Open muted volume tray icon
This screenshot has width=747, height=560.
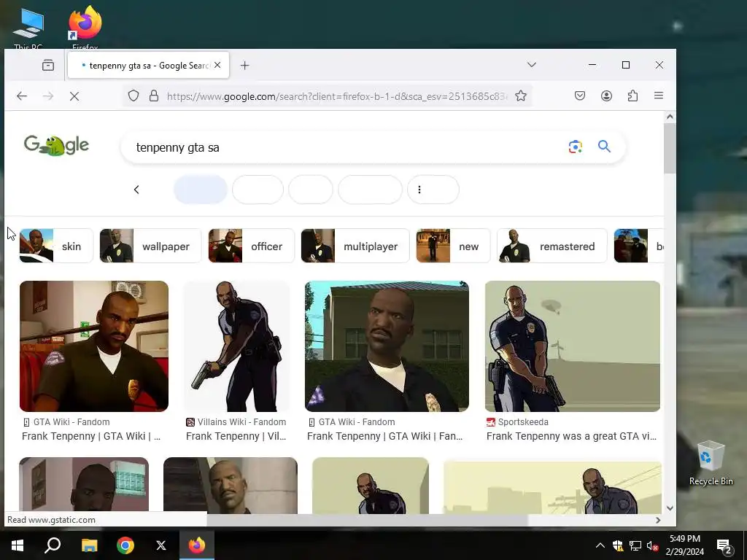[x=652, y=545]
